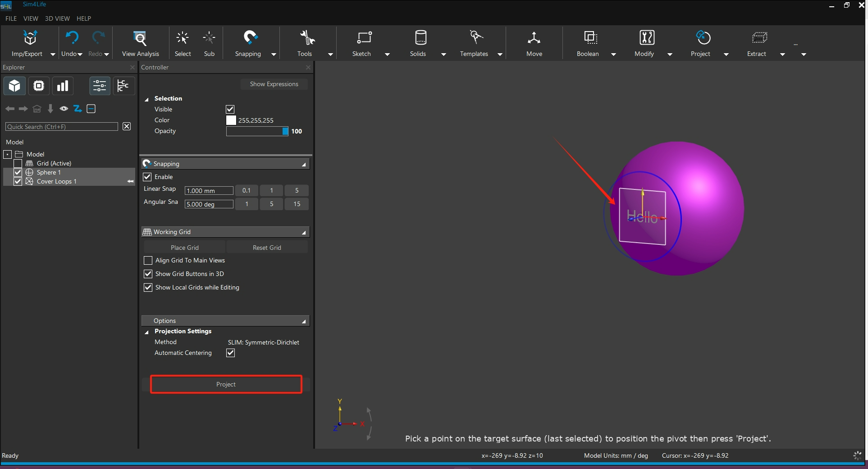Collapse the Working Grid section
Viewport: 868px width, 469px height.
pos(304,232)
